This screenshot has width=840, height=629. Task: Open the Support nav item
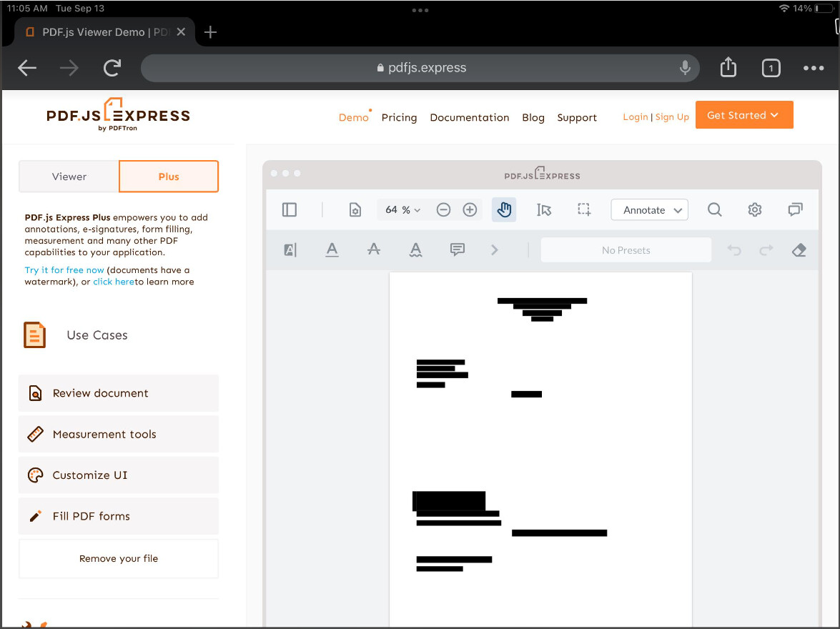[576, 117]
